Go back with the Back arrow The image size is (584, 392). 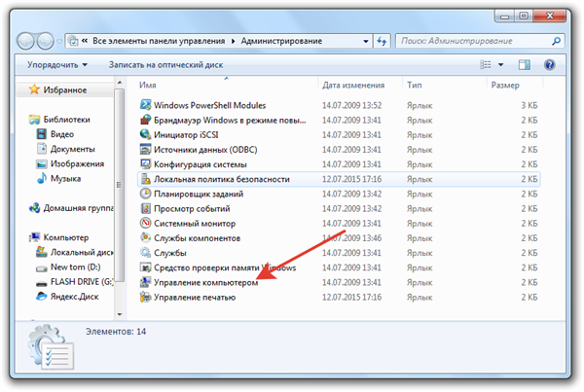tap(25, 41)
